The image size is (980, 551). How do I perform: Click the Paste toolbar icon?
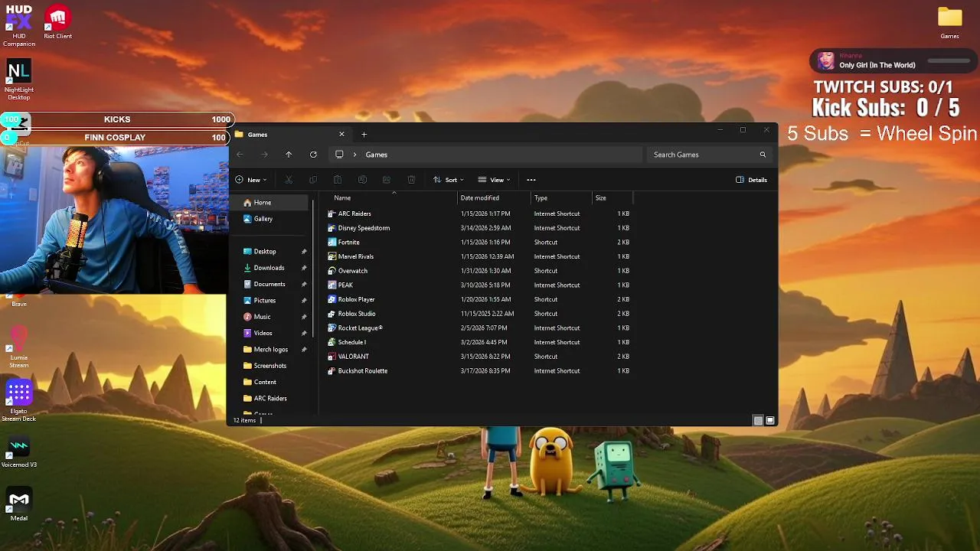337,180
